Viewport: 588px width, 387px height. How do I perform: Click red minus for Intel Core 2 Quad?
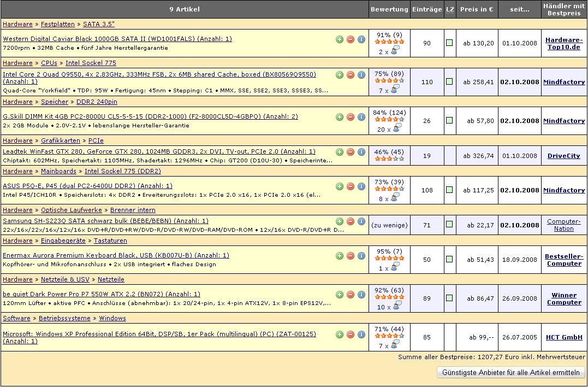click(351, 75)
